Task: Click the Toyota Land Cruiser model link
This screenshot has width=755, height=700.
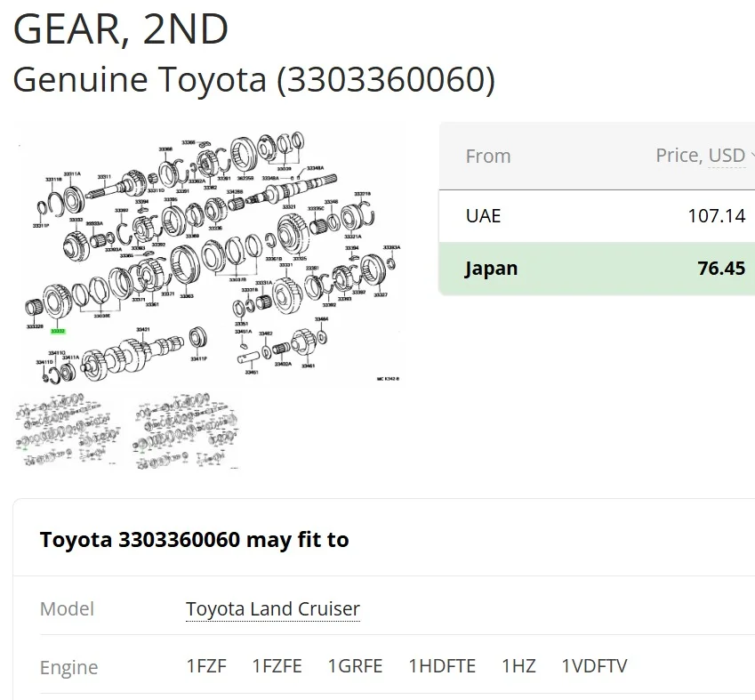Action: [x=272, y=609]
